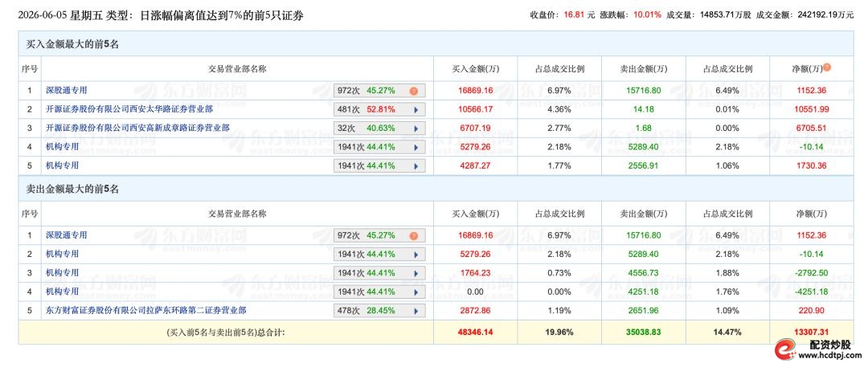Open 东方财富证券拉萨东环路第二证券营业部 link
Screen dimensions: 868x367
pyautogui.click(x=145, y=310)
